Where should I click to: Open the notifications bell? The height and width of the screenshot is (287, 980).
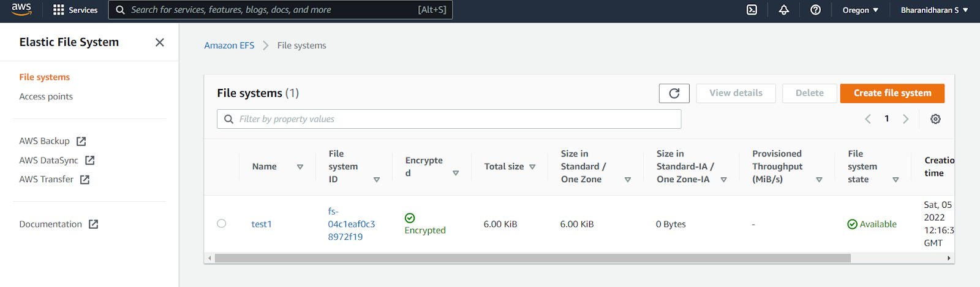point(784,10)
